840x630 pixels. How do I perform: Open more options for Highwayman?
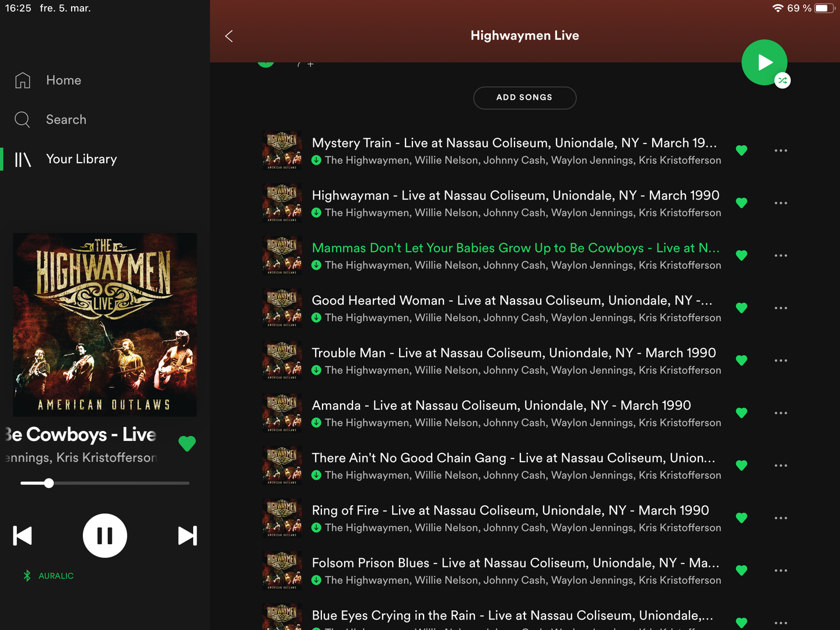point(780,203)
